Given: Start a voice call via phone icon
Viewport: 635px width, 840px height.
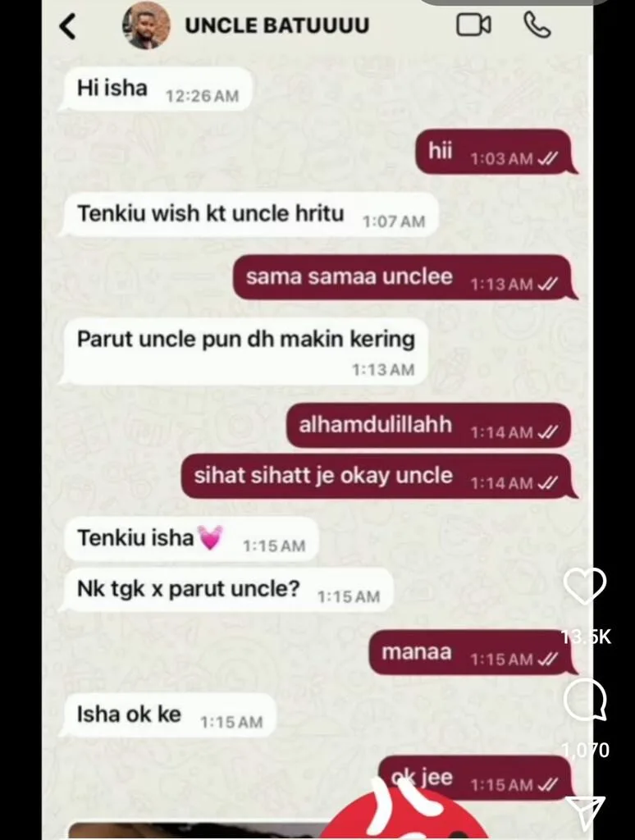Looking at the screenshot, I should click(537, 25).
